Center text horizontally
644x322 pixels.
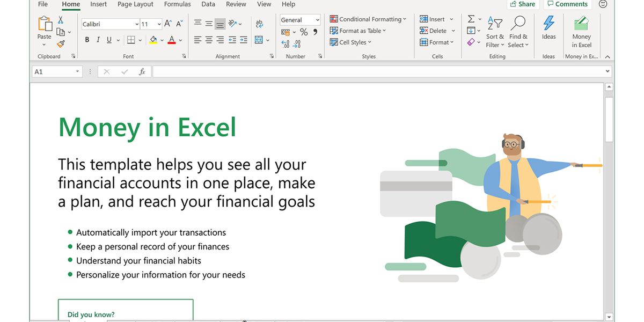click(x=209, y=40)
